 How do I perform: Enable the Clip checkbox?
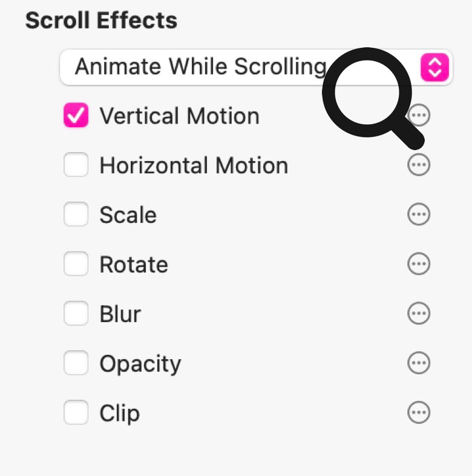pyautogui.click(x=76, y=413)
